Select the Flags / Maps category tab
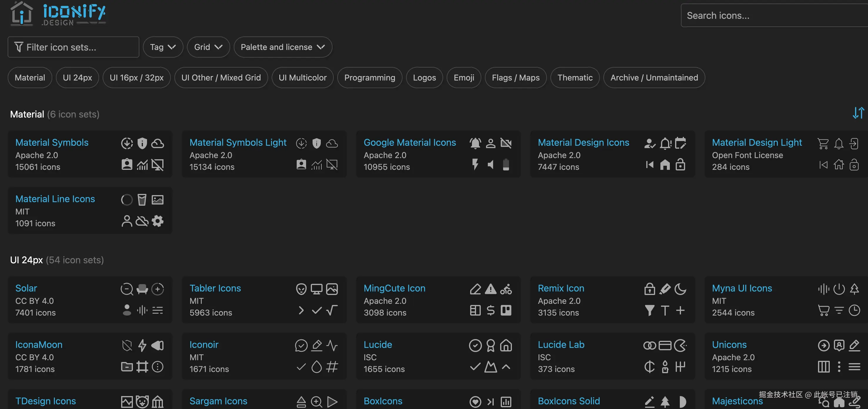 [x=515, y=78]
